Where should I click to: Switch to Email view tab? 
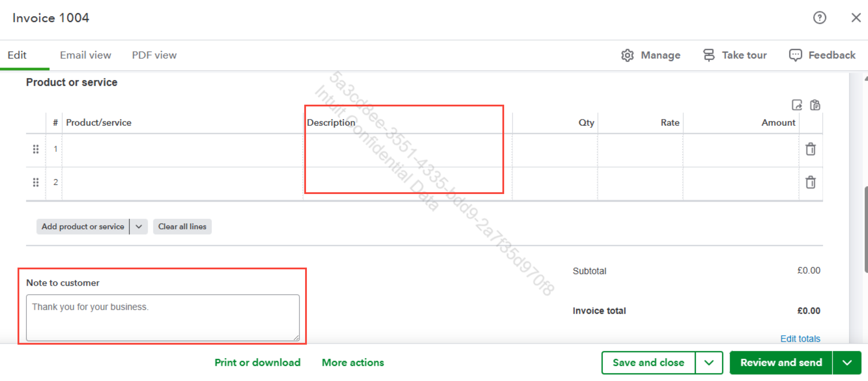click(x=85, y=55)
